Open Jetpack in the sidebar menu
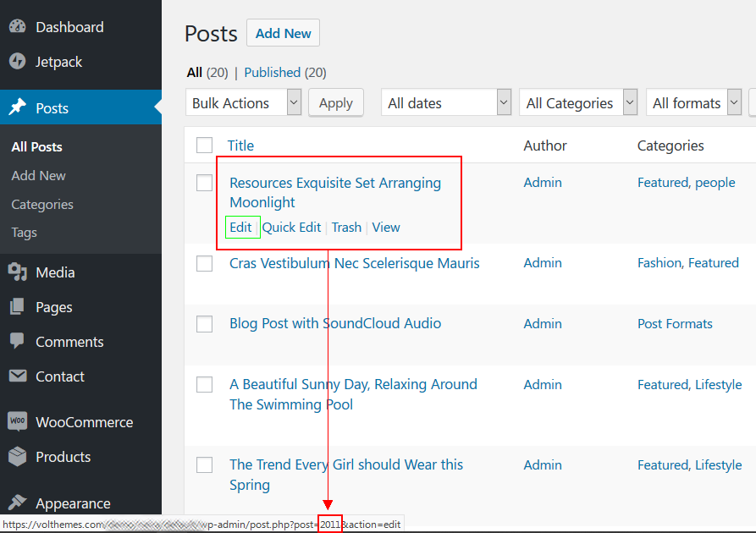This screenshot has width=756, height=533. point(58,62)
